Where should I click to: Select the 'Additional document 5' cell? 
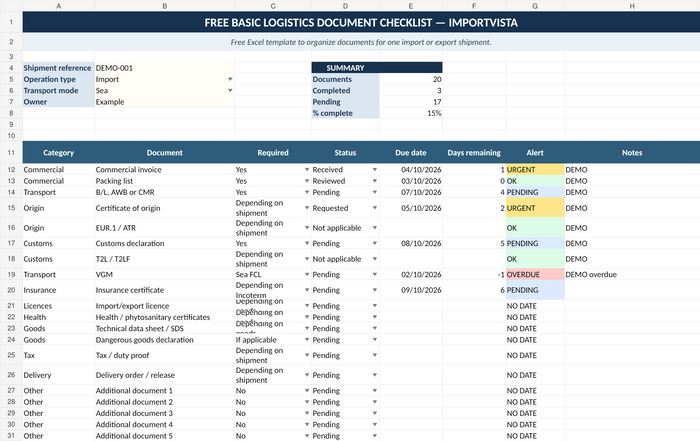[165, 436]
